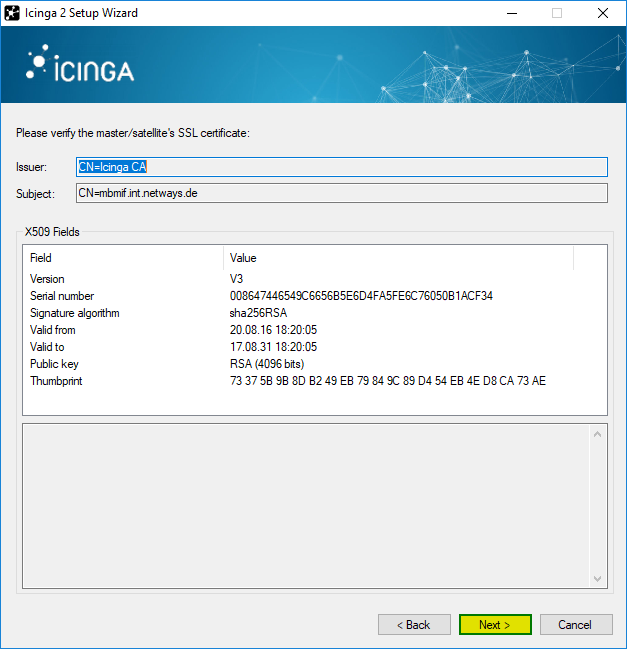Click the scroll down arrow in details box

point(597,578)
